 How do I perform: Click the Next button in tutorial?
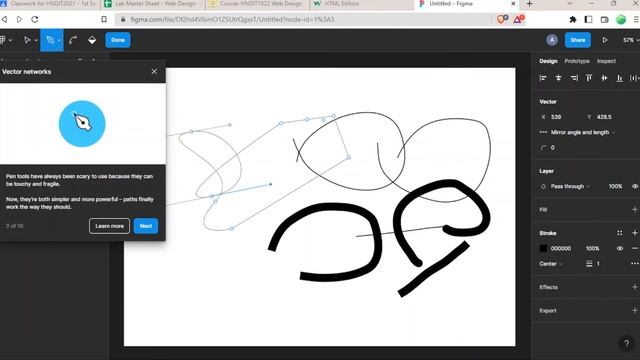click(x=146, y=226)
